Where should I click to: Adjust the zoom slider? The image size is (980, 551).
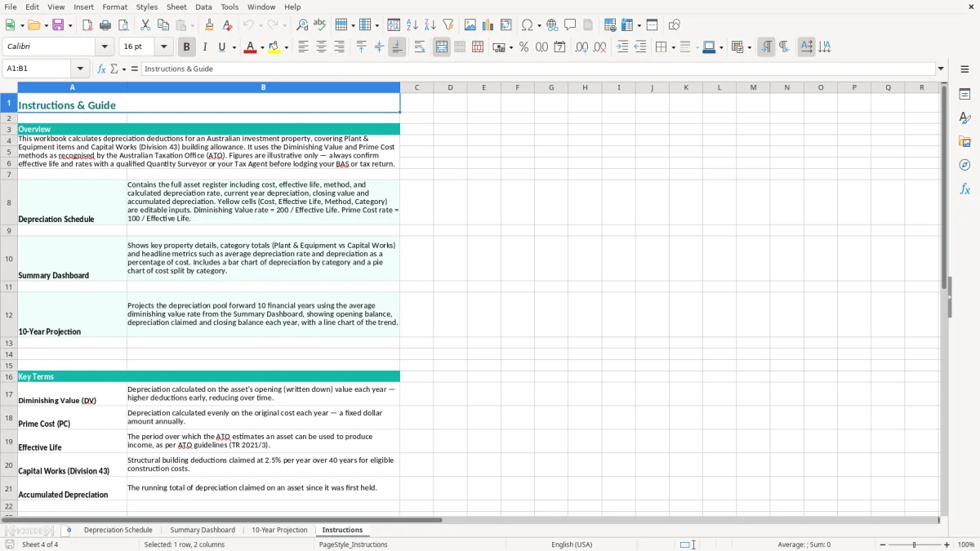pyautogui.click(x=915, y=544)
